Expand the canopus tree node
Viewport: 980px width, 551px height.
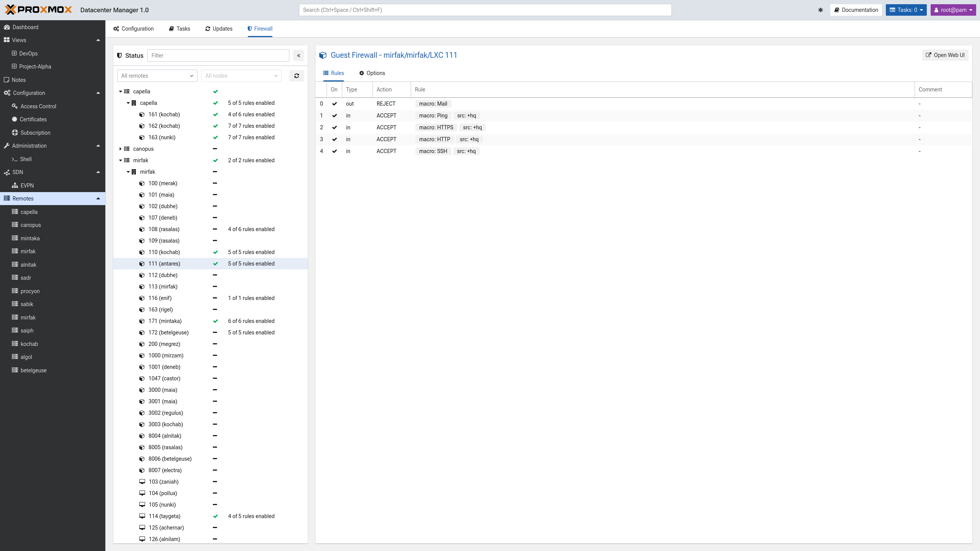pos(120,149)
